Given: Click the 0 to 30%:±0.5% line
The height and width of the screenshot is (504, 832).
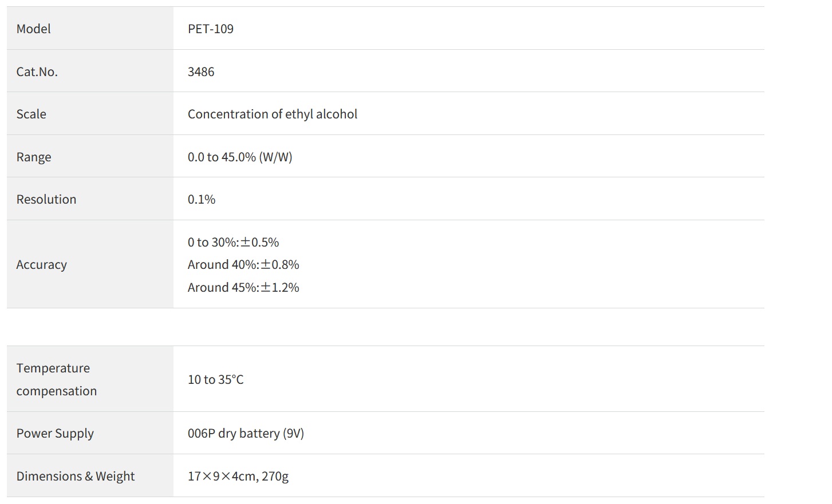Looking at the screenshot, I should [x=233, y=242].
